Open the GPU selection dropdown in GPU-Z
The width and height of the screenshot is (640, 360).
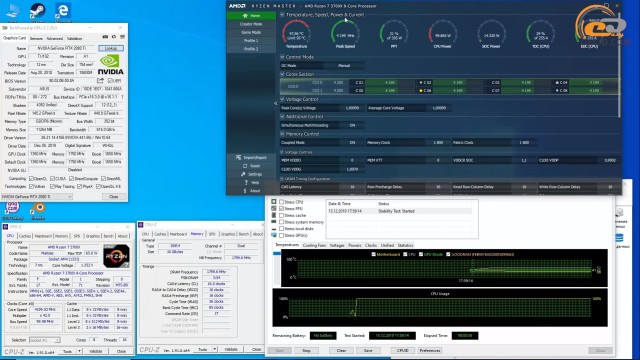click(x=37, y=197)
